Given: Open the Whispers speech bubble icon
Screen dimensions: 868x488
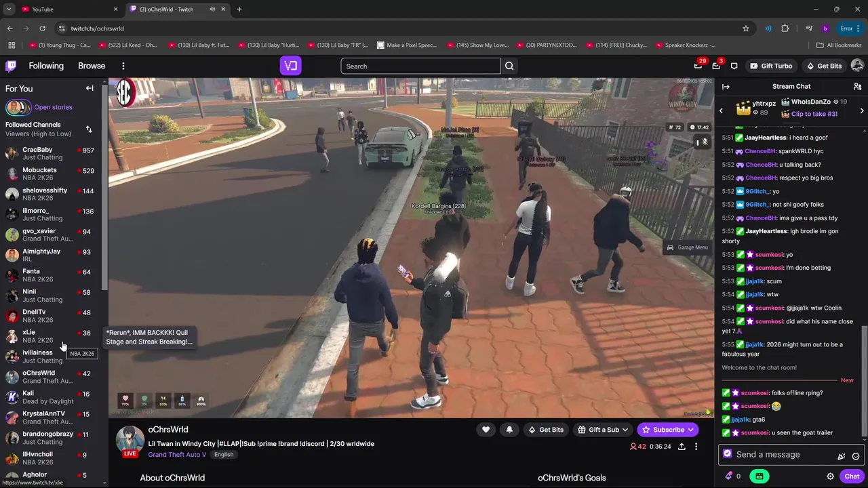Looking at the screenshot, I should (x=734, y=66).
